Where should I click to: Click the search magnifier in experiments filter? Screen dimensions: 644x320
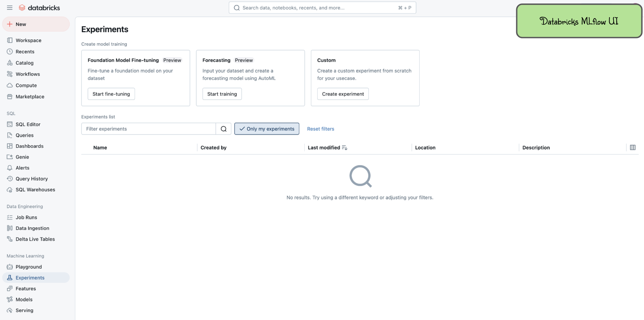pos(223,129)
